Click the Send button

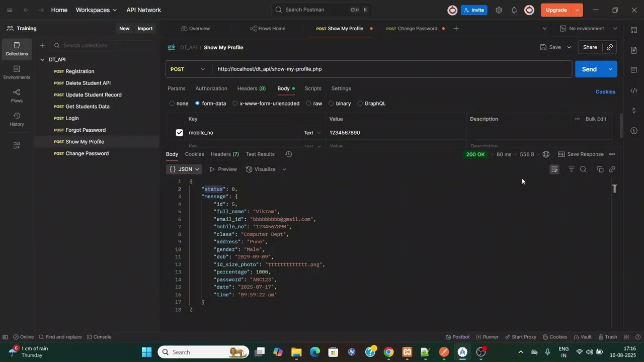tap(589, 69)
